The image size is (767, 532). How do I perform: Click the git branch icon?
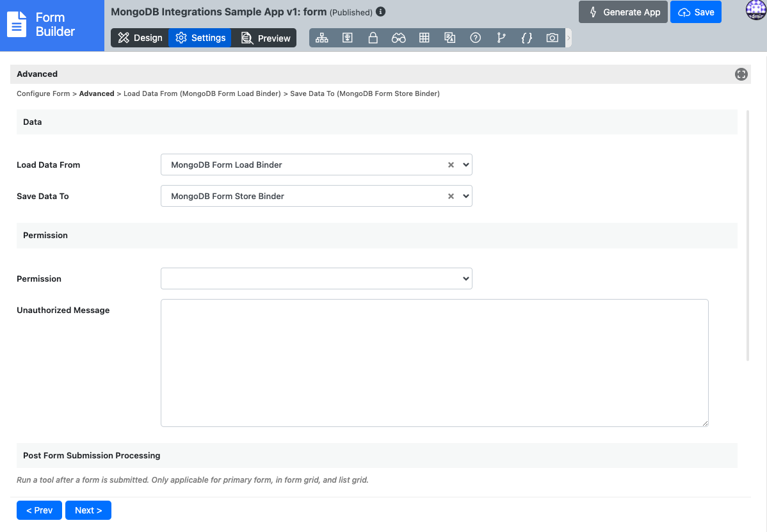(x=501, y=38)
